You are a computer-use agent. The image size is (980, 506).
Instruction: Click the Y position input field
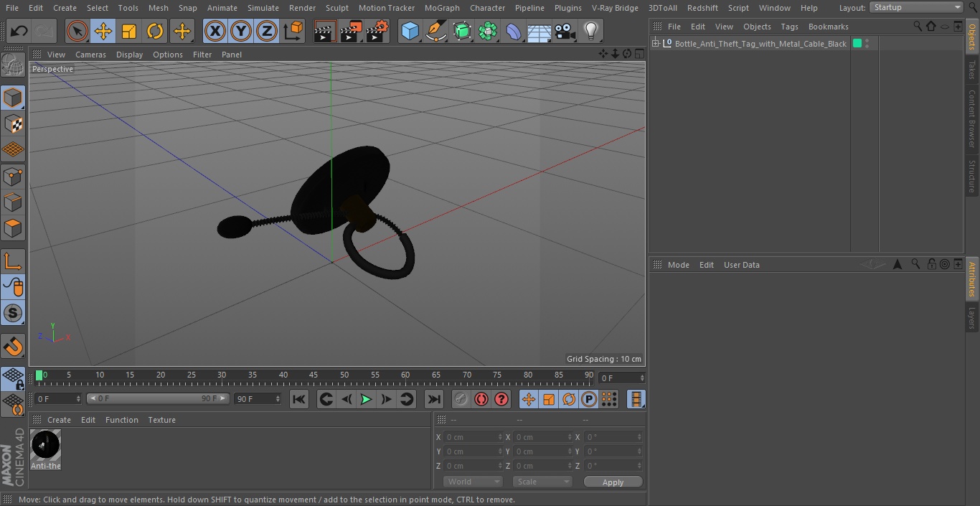click(x=473, y=451)
